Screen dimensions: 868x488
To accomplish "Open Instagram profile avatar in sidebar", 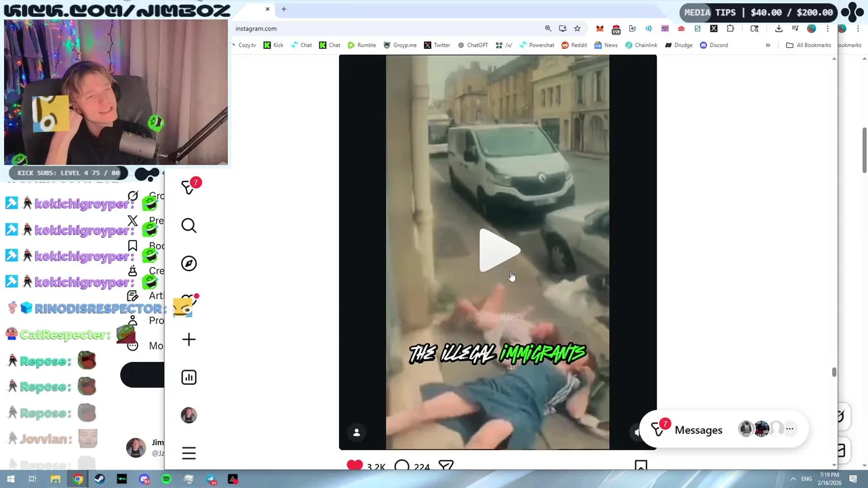I will 189,415.
